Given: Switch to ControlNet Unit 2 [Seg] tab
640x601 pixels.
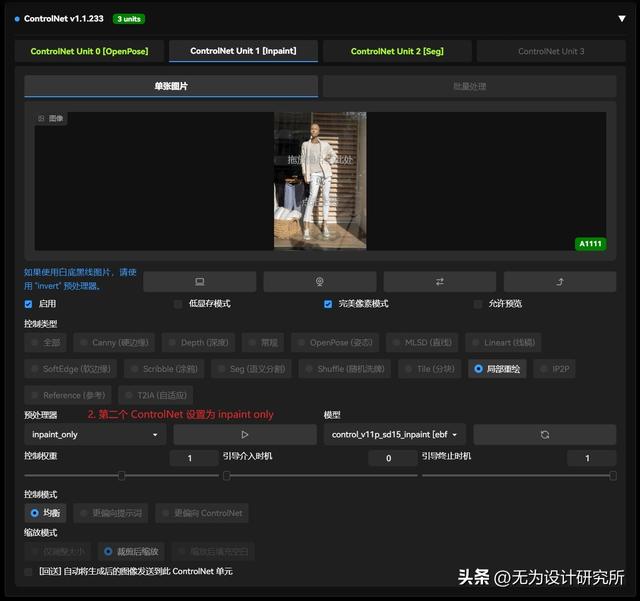Looking at the screenshot, I should coord(397,51).
